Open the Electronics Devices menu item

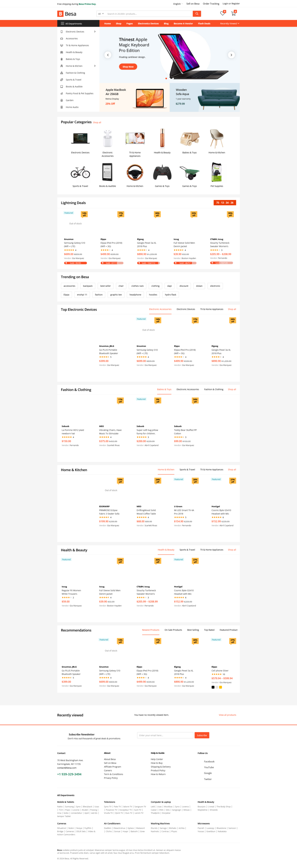tap(148, 23)
